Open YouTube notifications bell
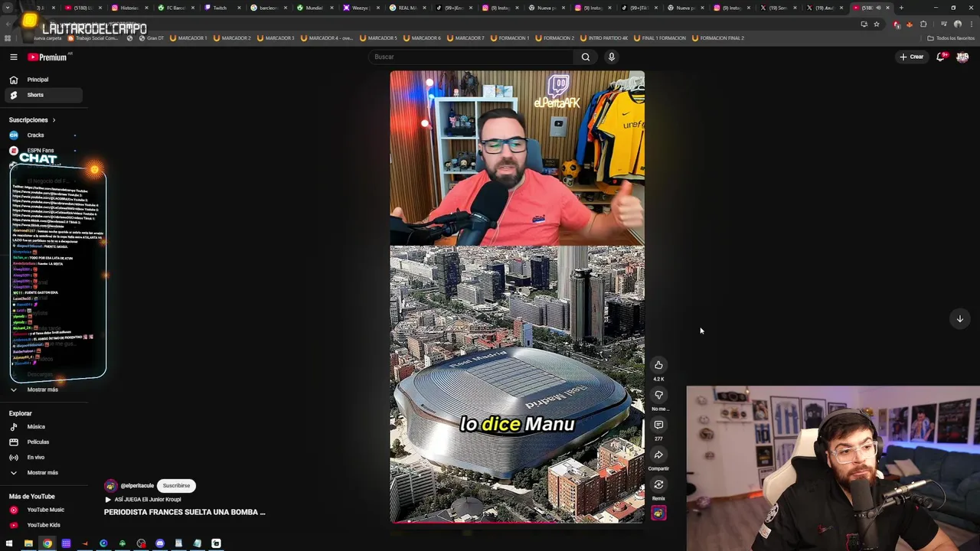This screenshot has width=980, height=551. point(941,57)
